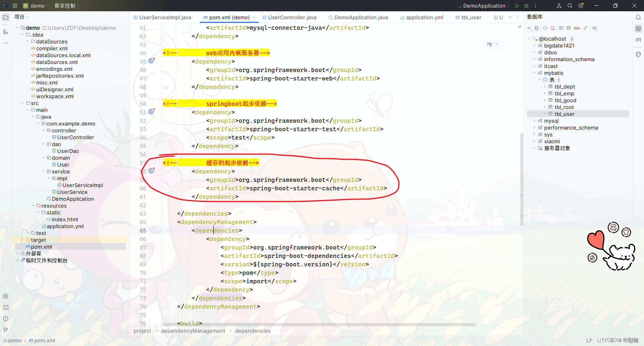The height and width of the screenshot is (346, 644).
Task: Open table editor icon in Database panel
Action: [568, 28]
